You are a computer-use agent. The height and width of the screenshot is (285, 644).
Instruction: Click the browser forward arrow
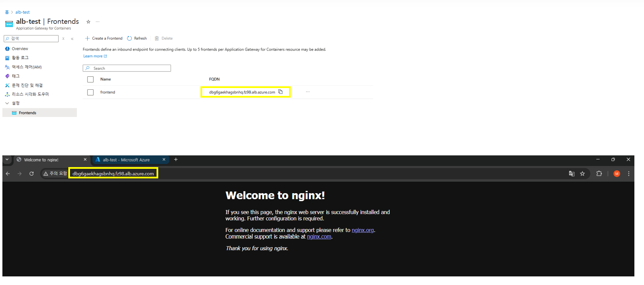pos(20,174)
